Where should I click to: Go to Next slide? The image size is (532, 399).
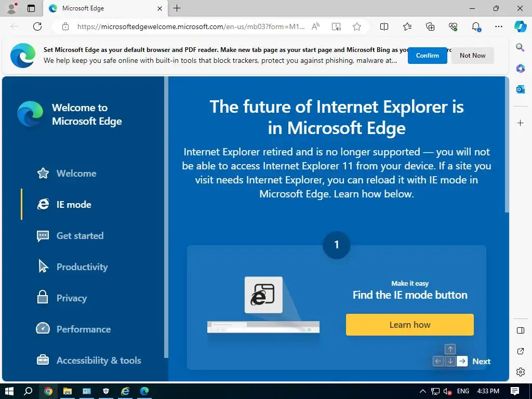(x=481, y=362)
